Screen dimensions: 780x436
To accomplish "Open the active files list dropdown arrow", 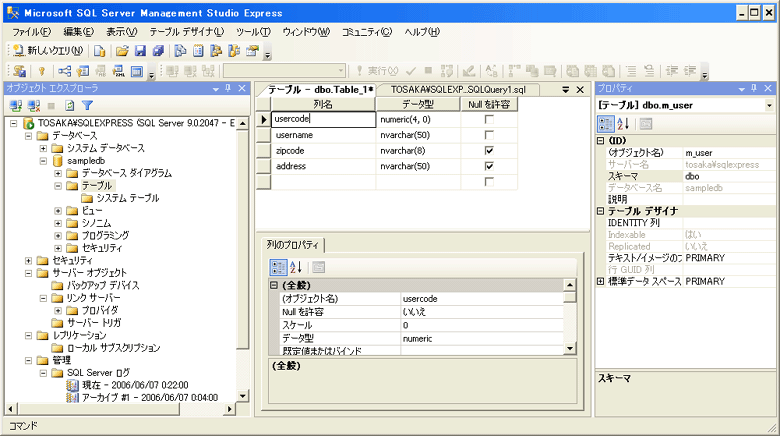I will [566, 90].
